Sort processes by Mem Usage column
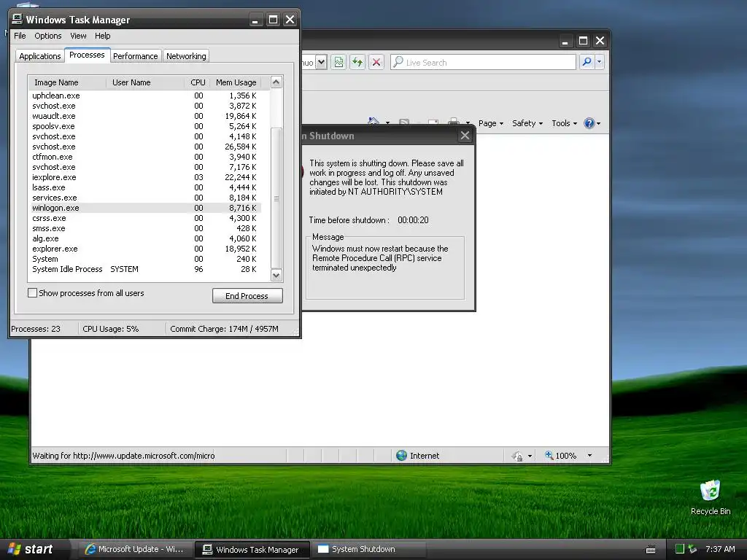Image resolution: width=747 pixels, height=560 pixels. (236, 82)
